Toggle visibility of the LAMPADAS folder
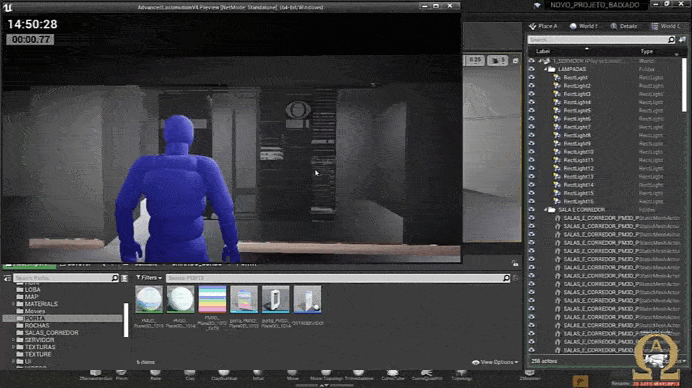This screenshot has height=388, width=692. [531, 69]
